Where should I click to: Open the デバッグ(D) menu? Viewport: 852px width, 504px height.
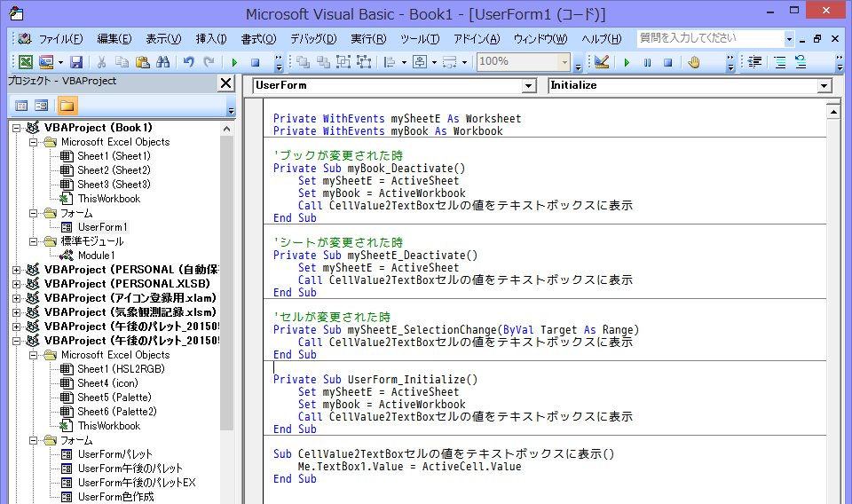[x=313, y=38]
